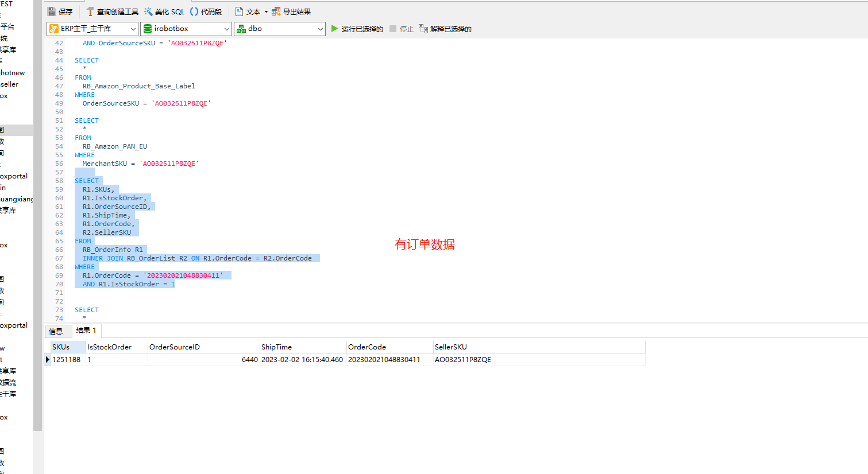
Task: Select the result cell 1251188
Action: (x=68, y=360)
